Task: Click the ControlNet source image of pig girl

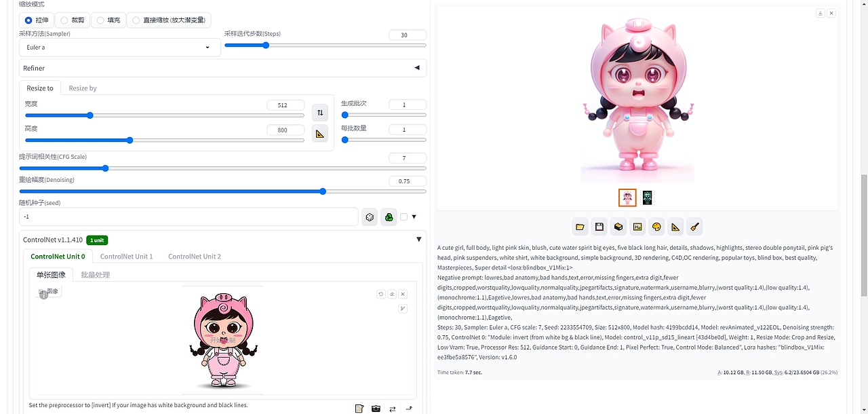Action: (x=223, y=341)
